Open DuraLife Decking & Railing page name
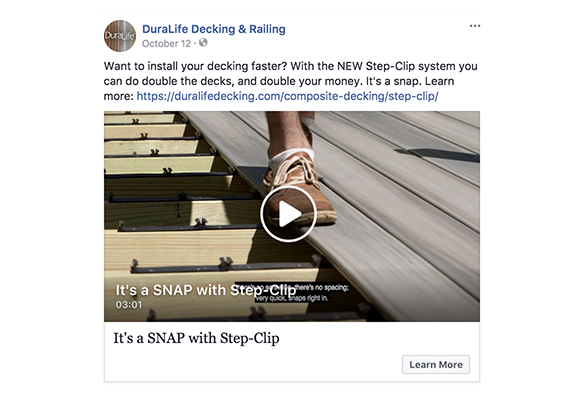This screenshot has width=585, height=402. point(214,29)
